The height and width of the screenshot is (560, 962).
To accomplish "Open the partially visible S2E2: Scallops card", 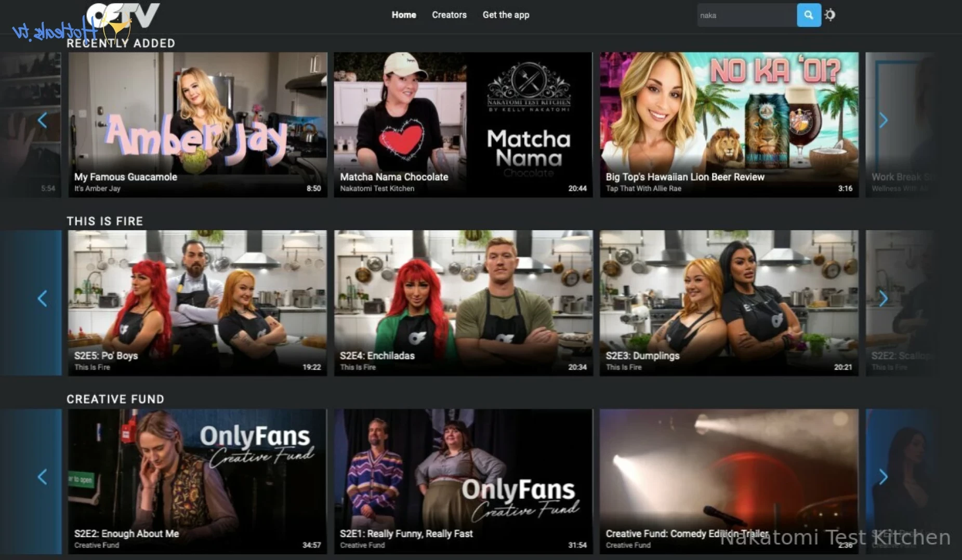I will [900, 303].
